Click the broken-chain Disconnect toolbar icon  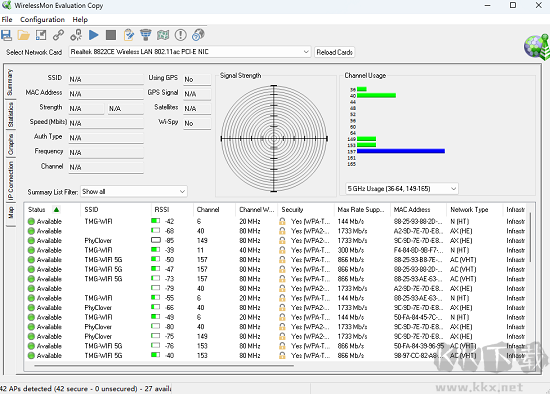76,35
